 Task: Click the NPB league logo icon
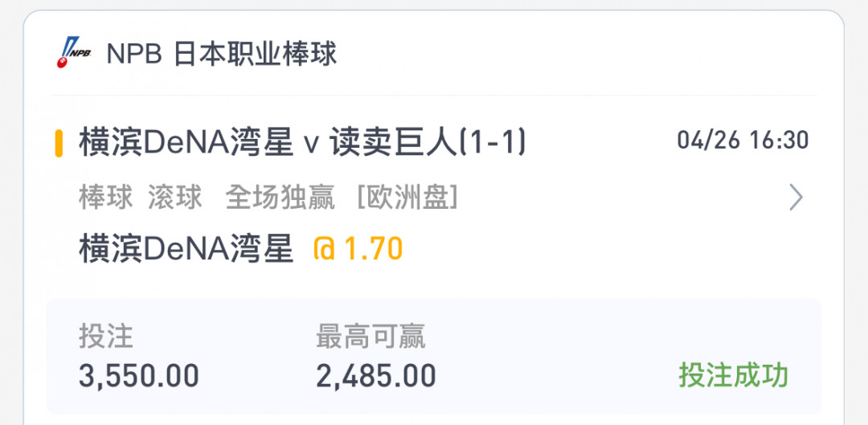click(73, 53)
